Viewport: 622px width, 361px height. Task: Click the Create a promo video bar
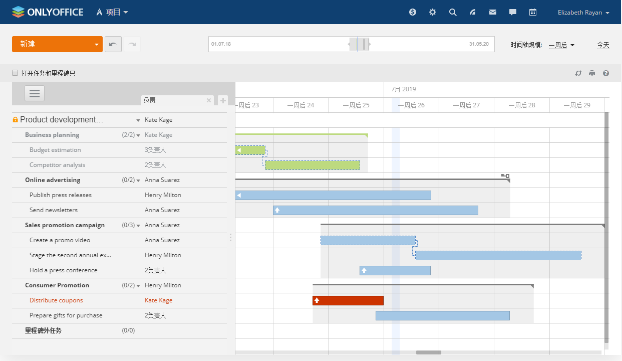(x=368, y=240)
